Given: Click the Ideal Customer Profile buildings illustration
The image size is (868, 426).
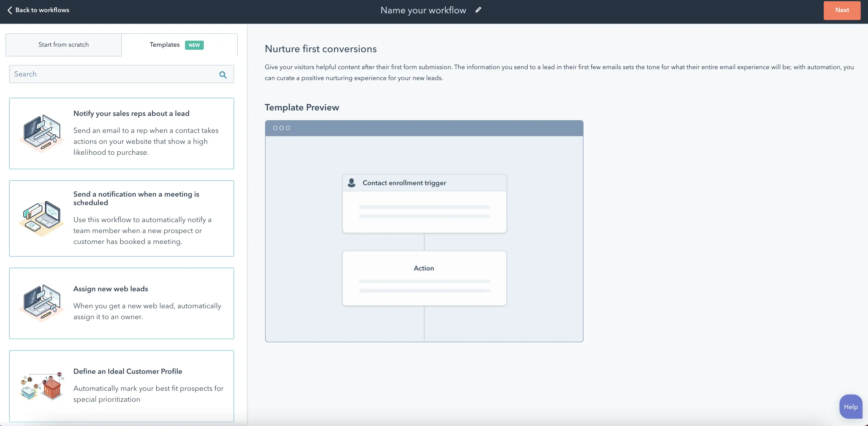Looking at the screenshot, I should coord(41,386).
